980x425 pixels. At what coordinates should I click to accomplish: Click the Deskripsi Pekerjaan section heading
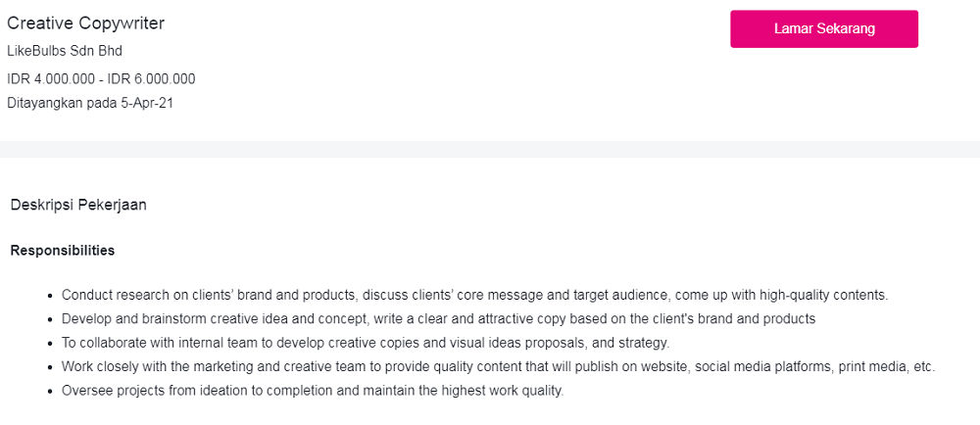click(x=78, y=205)
